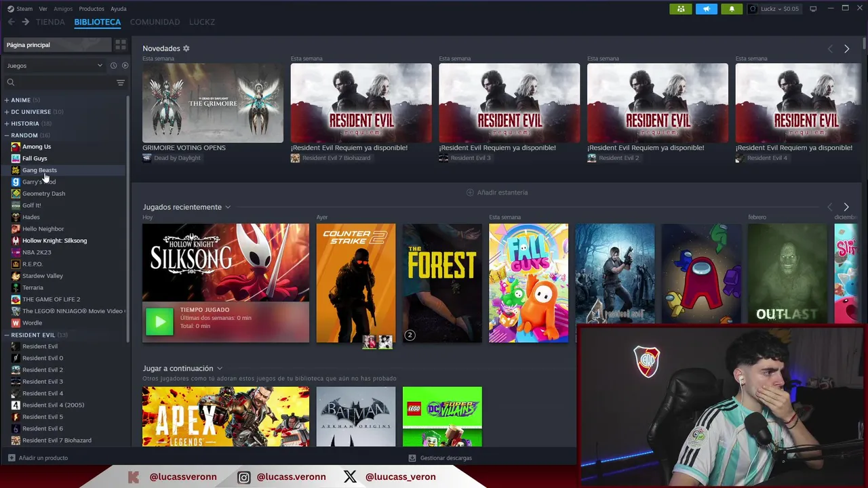Viewport: 868px width, 488px height.
Task: Open the advanced filters icon
Action: 121,83
